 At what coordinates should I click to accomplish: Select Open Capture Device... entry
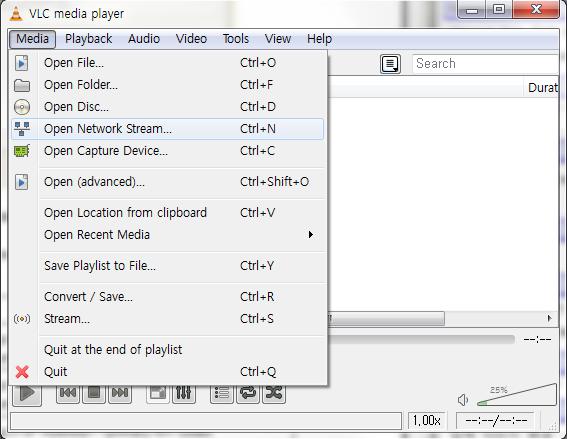coord(168,151)
